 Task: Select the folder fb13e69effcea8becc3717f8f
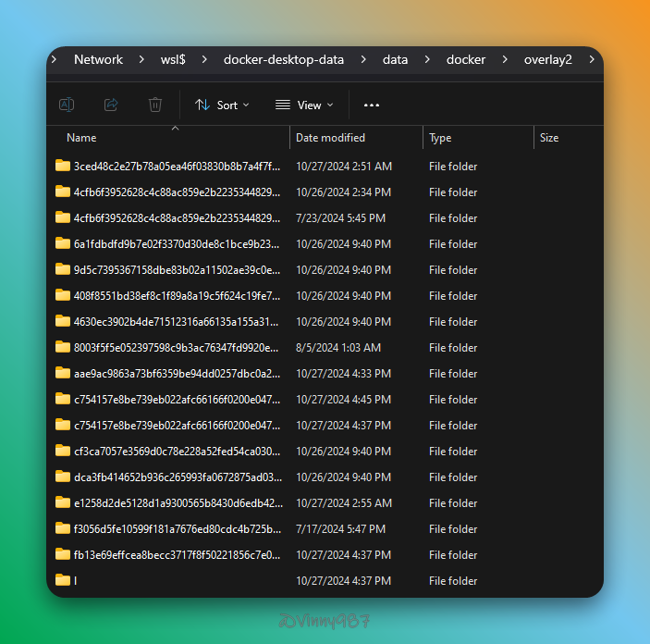click(x=177, y=555)
